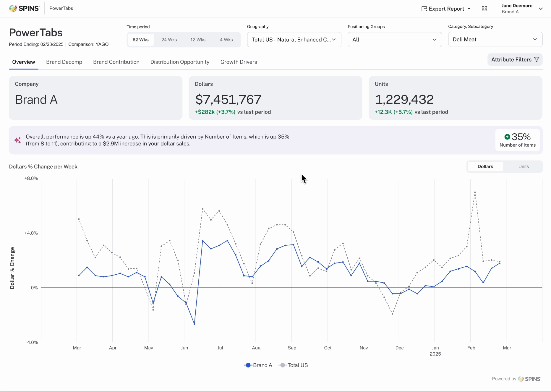Click the Company Brand A card
Viewport: 551px width, 392px height.
[x=95, y=98]
